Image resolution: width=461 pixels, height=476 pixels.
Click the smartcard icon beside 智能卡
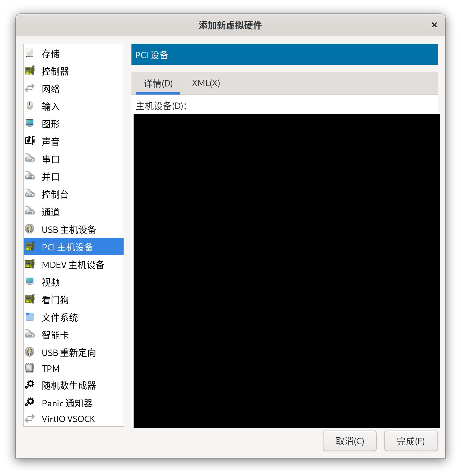pyautogui.click(x=30, y=334)
